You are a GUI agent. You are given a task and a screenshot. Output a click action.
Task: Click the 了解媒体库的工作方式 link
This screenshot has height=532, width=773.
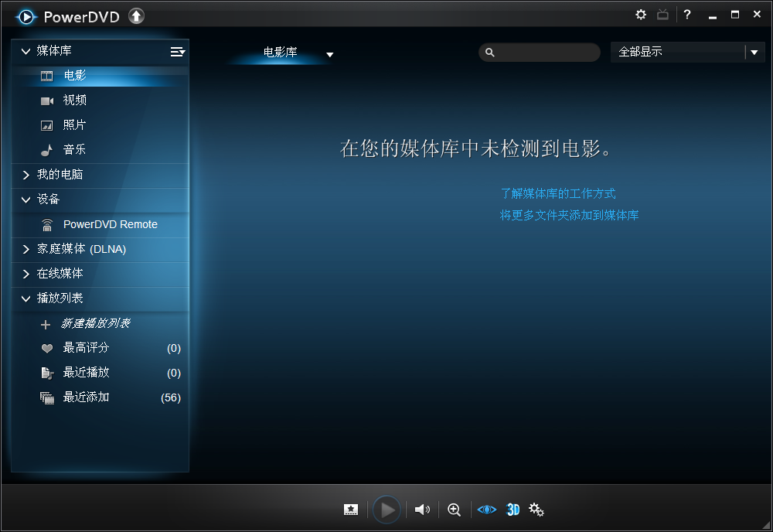click(558, 194)
